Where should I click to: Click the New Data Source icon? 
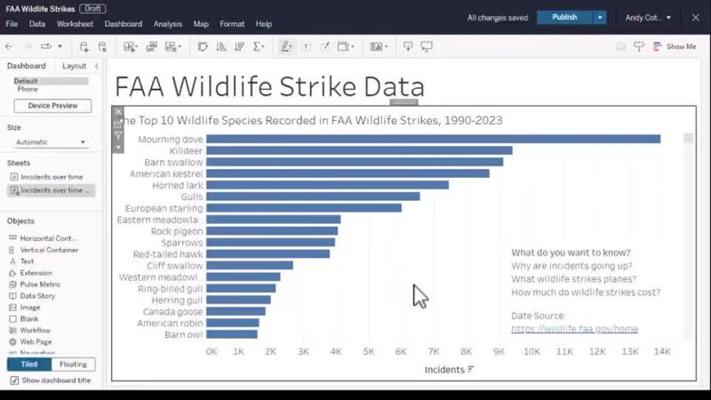click(84, 46)
